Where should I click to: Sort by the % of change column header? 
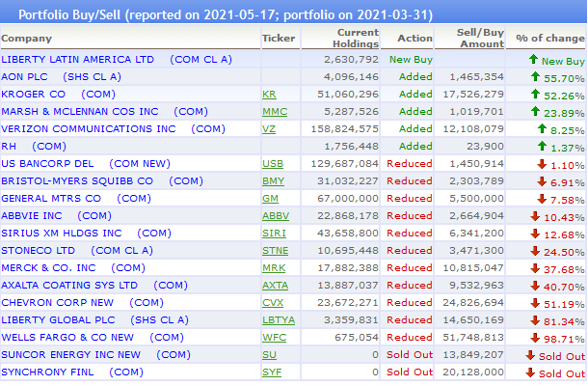tap(550, 38)
